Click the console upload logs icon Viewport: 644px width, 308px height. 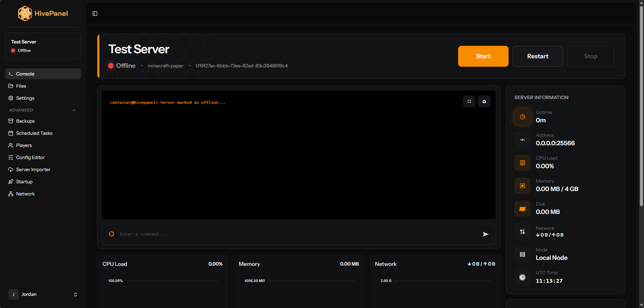pyautogui.click(x=484, y=101)
